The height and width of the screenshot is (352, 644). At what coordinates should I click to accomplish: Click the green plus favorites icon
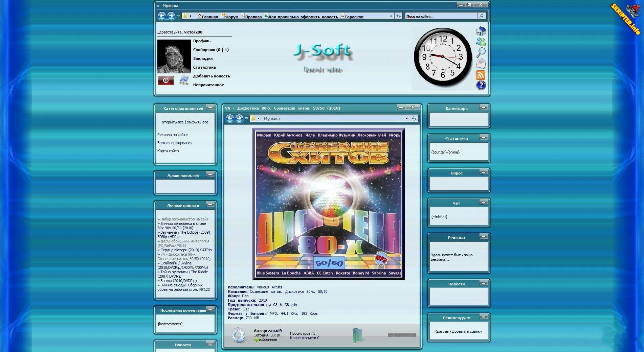256,339
